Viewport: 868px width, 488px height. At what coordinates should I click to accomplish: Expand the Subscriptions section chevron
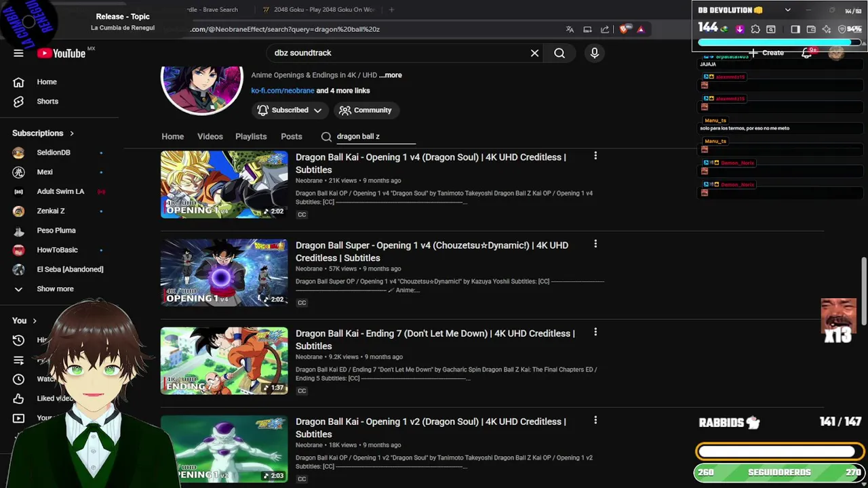(71, 134)
